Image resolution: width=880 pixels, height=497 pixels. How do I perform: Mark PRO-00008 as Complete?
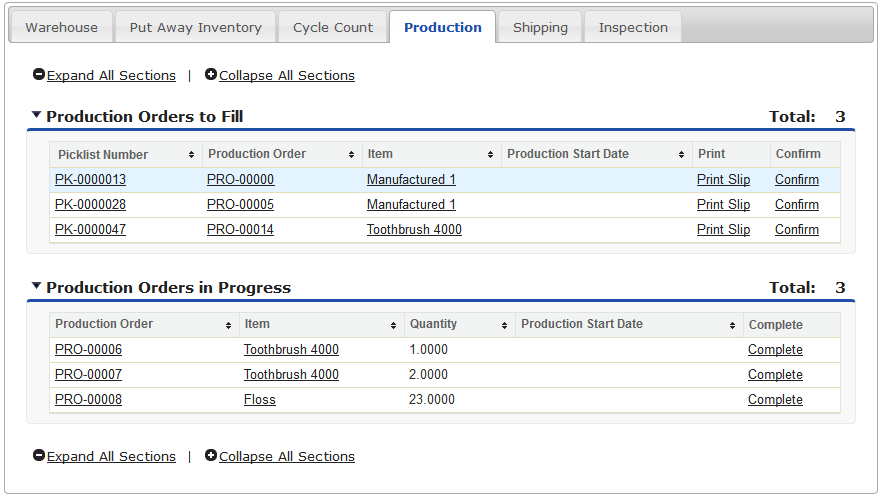coord(775,400)
